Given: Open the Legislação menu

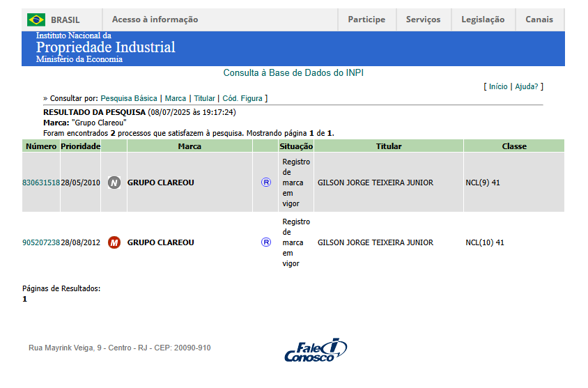Looking at the screenshot, I should tap(483, 20).
